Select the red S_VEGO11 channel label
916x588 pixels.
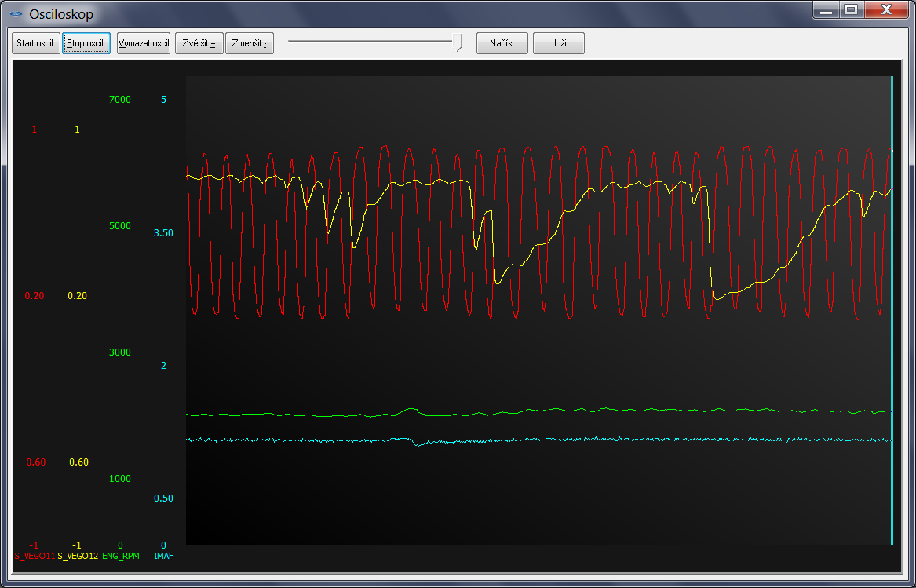click(x=35, y=556)
